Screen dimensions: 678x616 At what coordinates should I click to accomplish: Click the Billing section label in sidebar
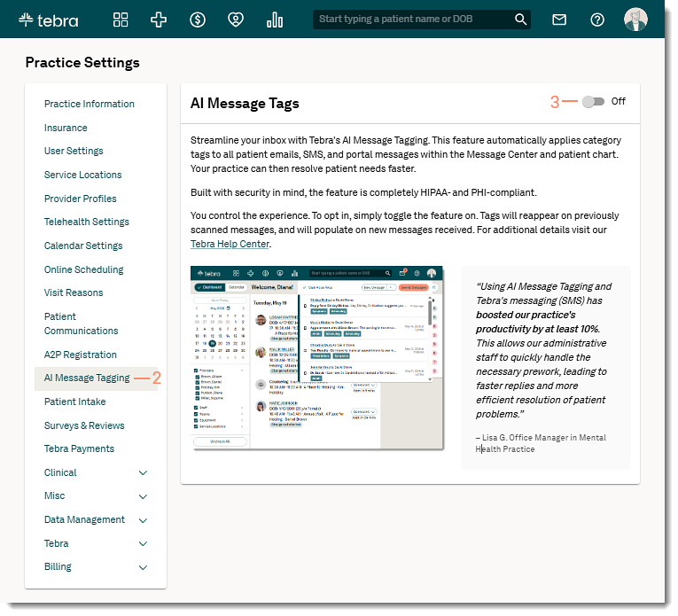58,567
